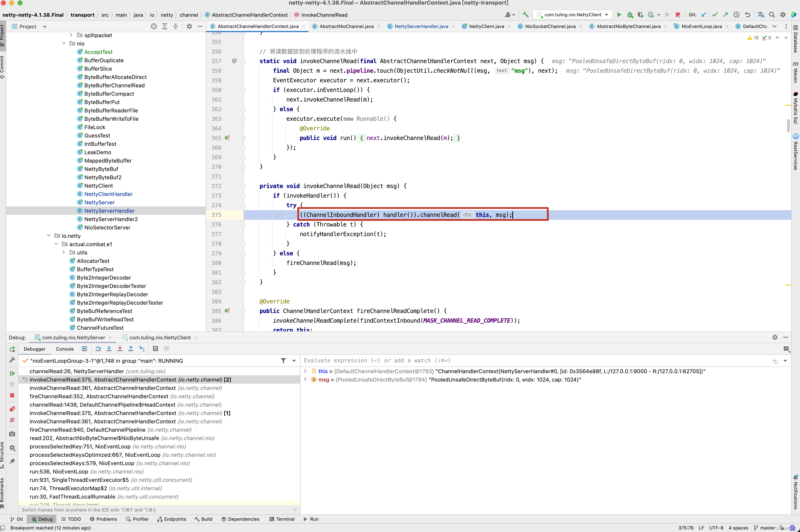The image size is (800, 532).
Task: Open the Problems tool window button
Action: click(x=103, y=519)
